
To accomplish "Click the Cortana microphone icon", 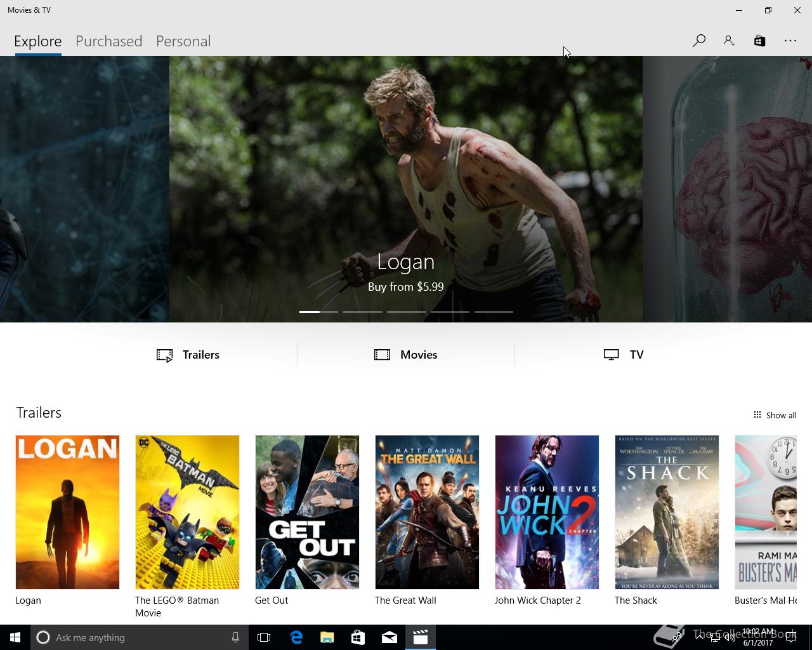I will click(x=235, y=637).
